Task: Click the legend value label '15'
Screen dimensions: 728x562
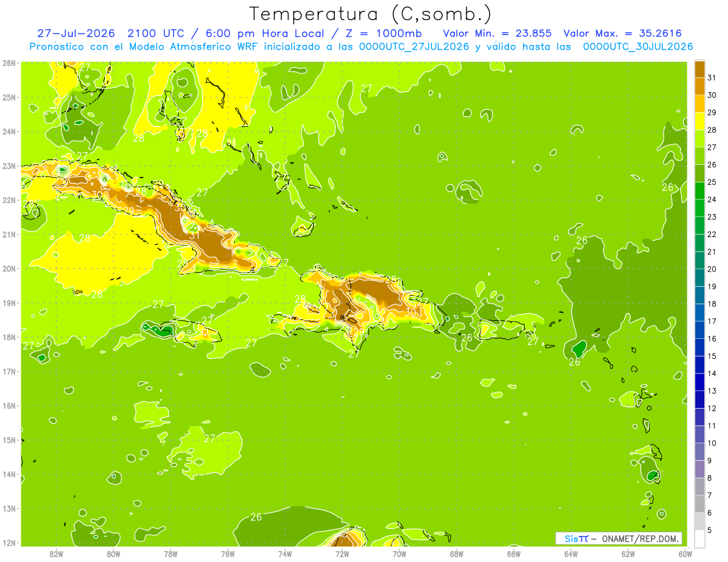Action: pos(712,356)
